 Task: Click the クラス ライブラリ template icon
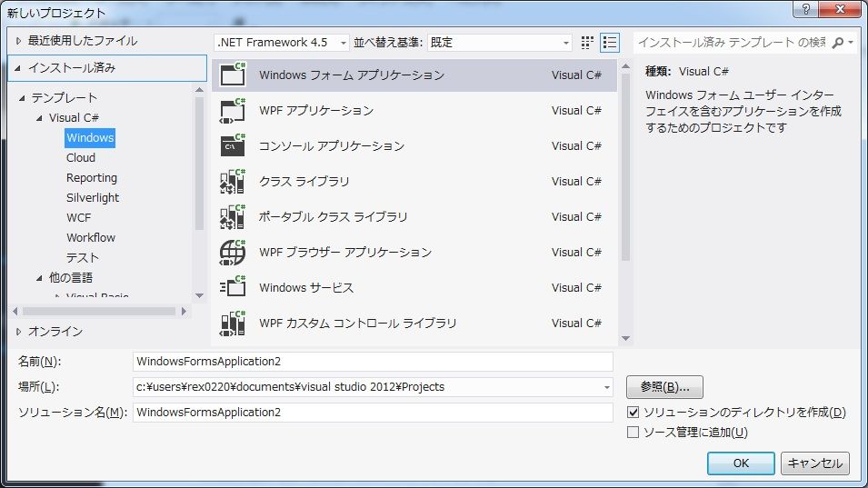233,181
